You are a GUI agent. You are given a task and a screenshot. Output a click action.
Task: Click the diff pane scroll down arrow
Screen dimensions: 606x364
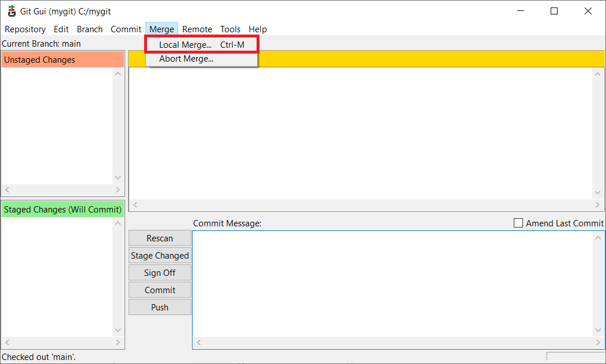(x=598, y=193)
